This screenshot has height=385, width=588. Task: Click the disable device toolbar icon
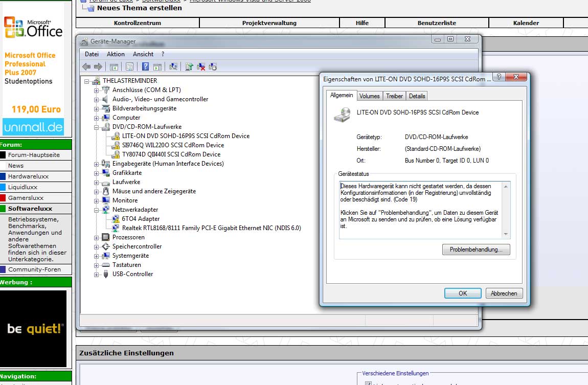(x=213, y=67)
